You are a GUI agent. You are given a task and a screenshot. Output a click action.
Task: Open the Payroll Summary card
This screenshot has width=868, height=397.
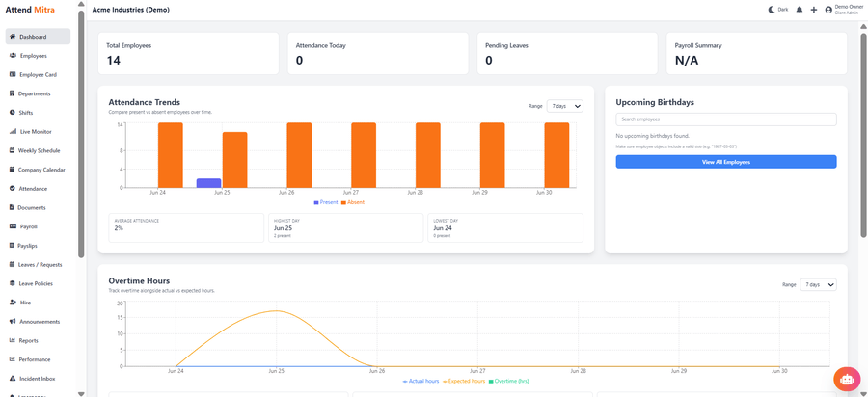pyautogui.click(x=757, y=53)
